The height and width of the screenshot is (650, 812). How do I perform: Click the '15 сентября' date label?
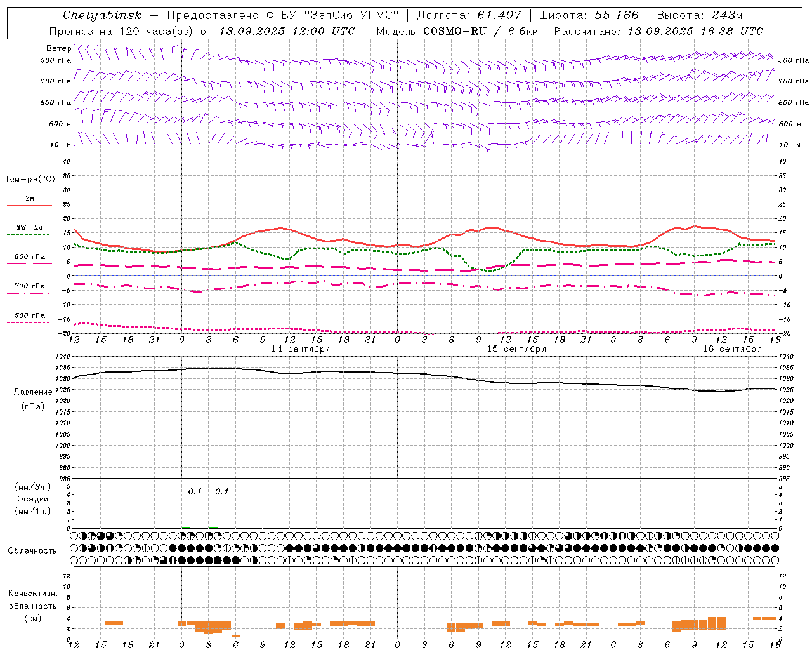[x=516, y=349]
